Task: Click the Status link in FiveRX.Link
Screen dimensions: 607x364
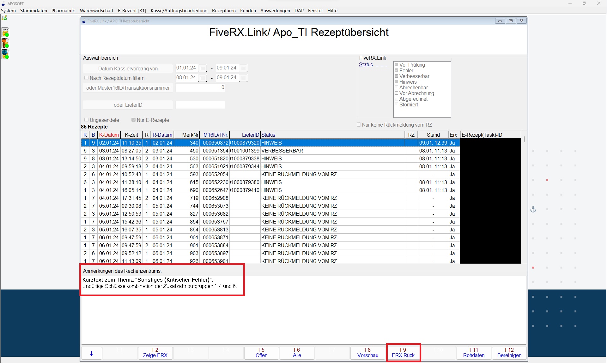Action: tap(366, 64)
